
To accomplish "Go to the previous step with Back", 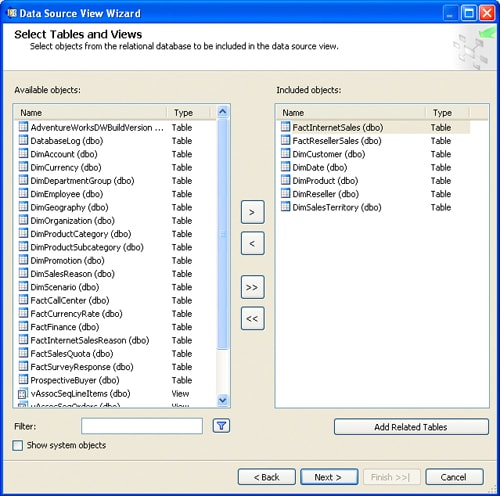I will [267, 477].
